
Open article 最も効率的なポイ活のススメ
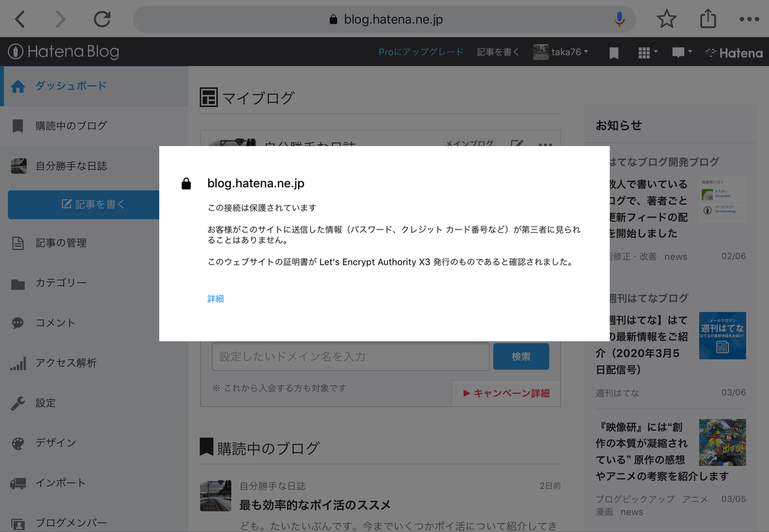tap(315, 505)
